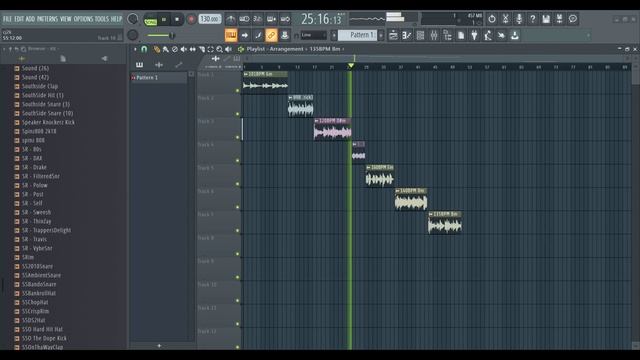Screen dimensions: 640x360
Task: Toggle typing keyboard to piano button
Action: coord(231,36)
